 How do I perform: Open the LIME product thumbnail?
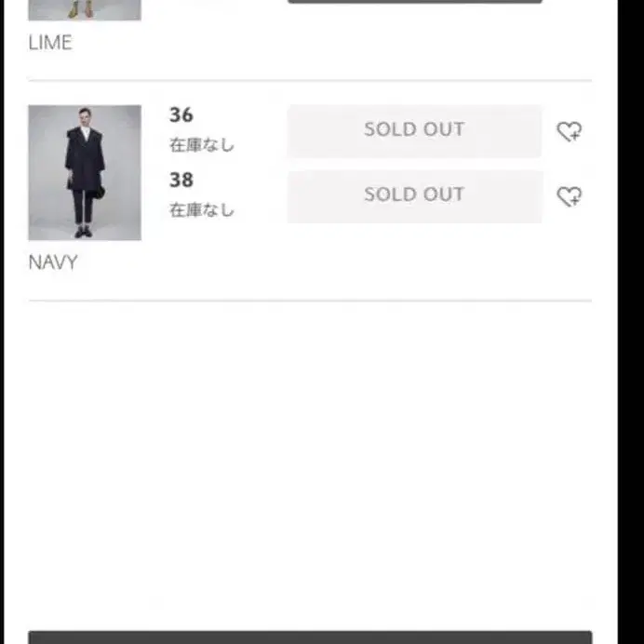[x=85, y=9]
